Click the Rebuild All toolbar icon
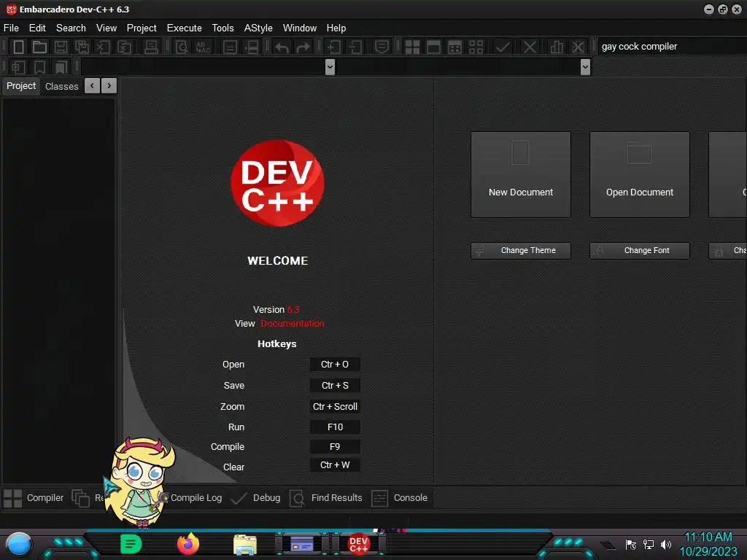This screenshot has width=747, height=560. (476, 47)
